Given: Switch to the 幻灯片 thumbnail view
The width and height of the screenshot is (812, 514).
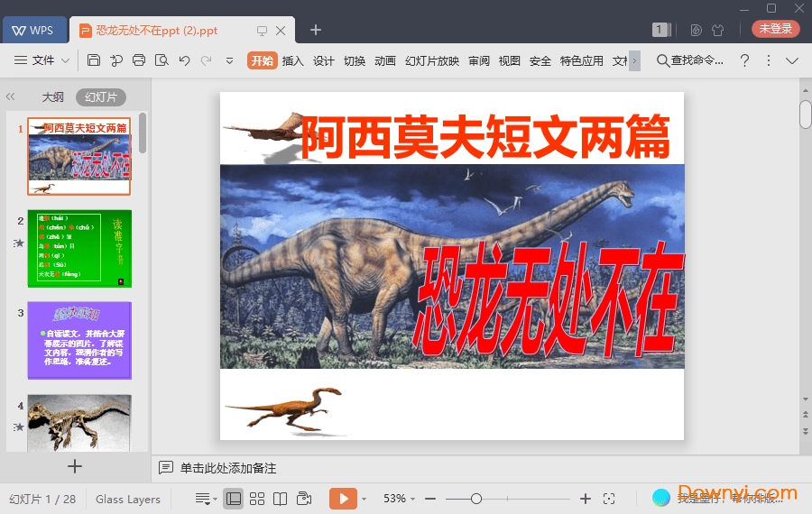Looking at the screenshot, I should (x=101, y=96).
